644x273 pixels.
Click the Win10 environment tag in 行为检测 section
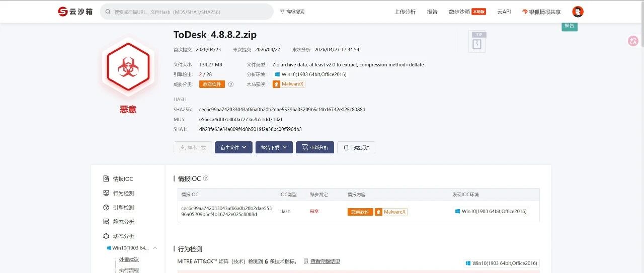point(501,263)
